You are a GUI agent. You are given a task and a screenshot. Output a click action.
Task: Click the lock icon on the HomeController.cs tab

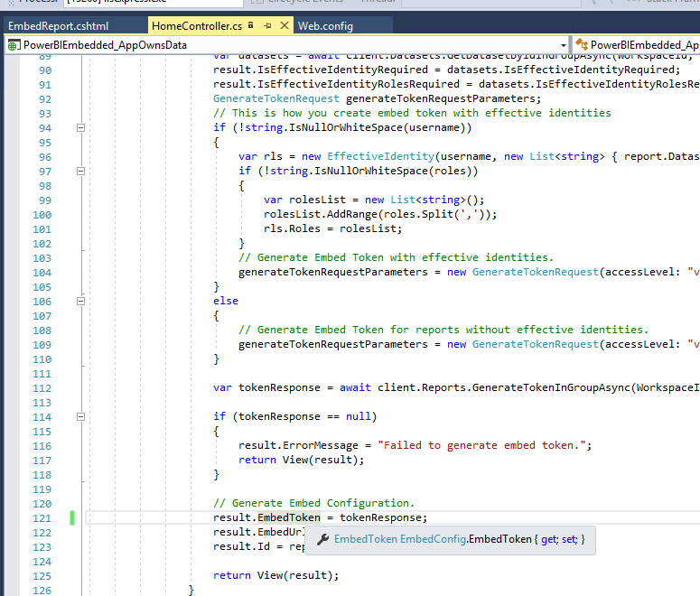click(251, 25)
